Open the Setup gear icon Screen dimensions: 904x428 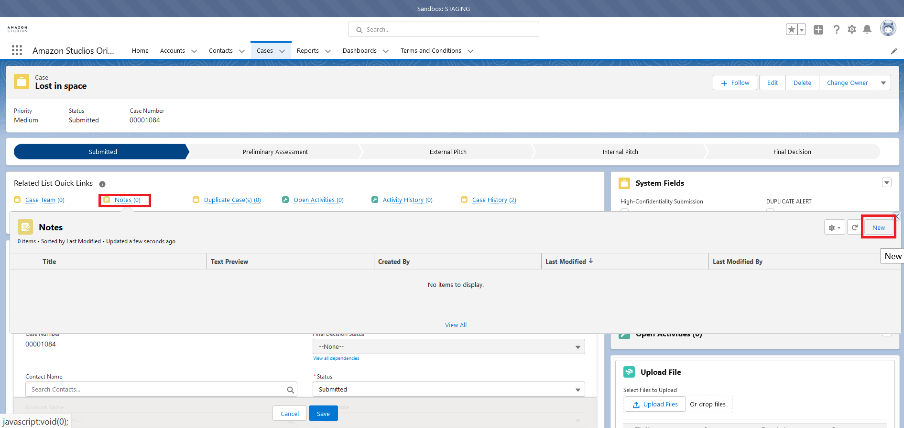coord(852,30)
